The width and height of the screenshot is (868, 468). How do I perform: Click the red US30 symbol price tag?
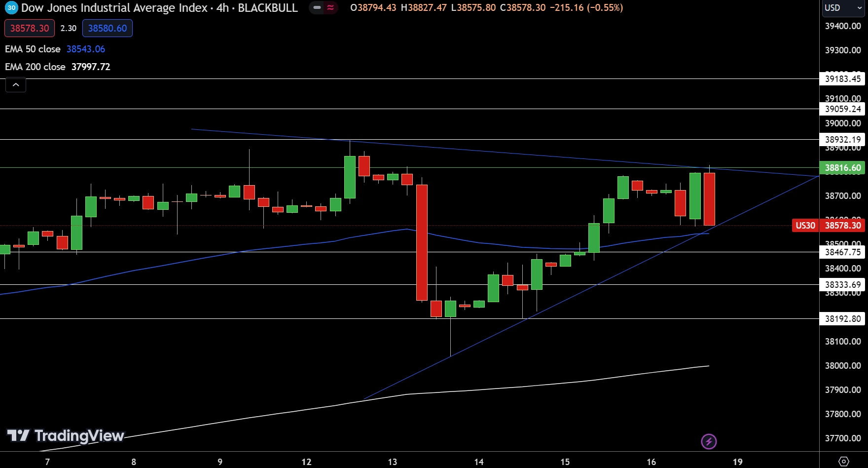(805, 226)
